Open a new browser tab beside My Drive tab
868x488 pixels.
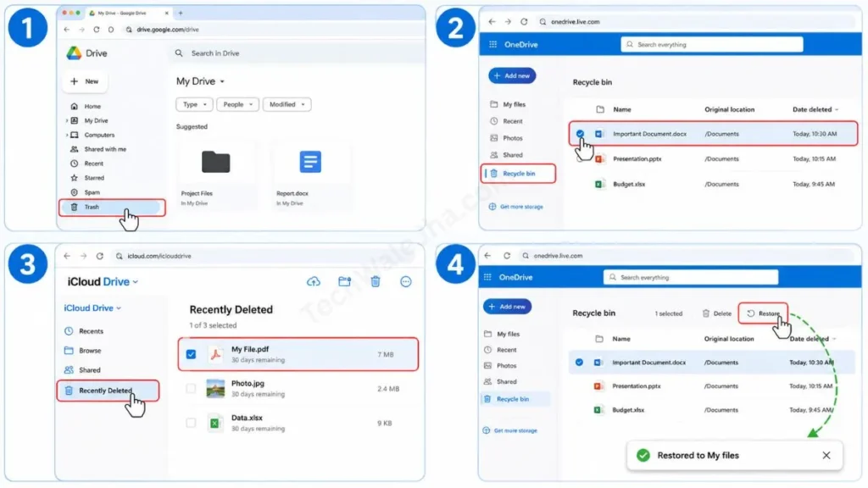pos(181,13)
